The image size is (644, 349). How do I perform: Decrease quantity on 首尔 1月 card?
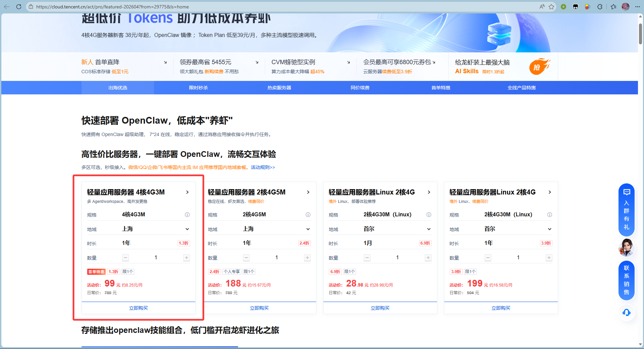click(367, 258)
